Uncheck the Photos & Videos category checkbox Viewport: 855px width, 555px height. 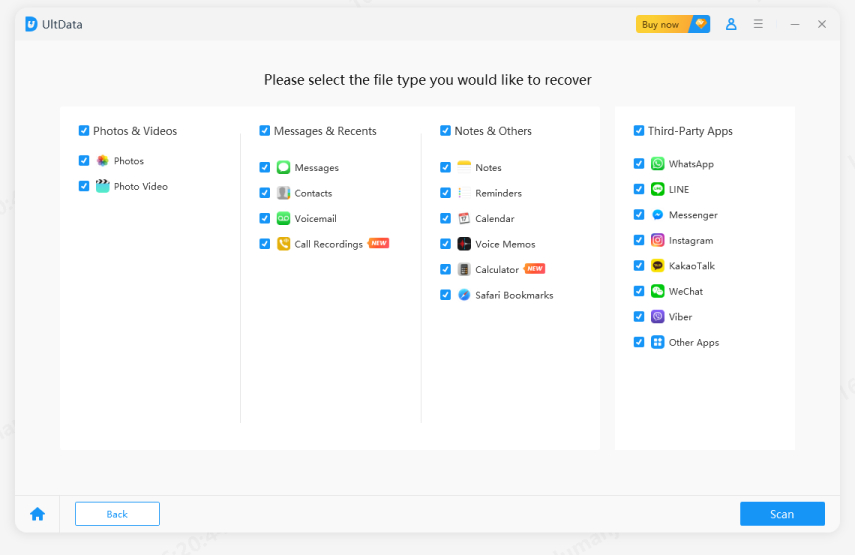[x=83, y=130]
